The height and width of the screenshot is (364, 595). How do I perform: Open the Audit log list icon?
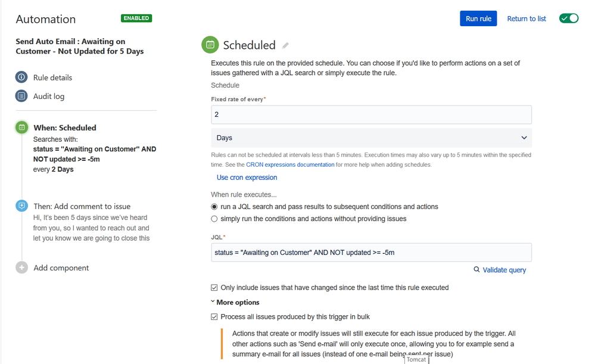point(21,96)
